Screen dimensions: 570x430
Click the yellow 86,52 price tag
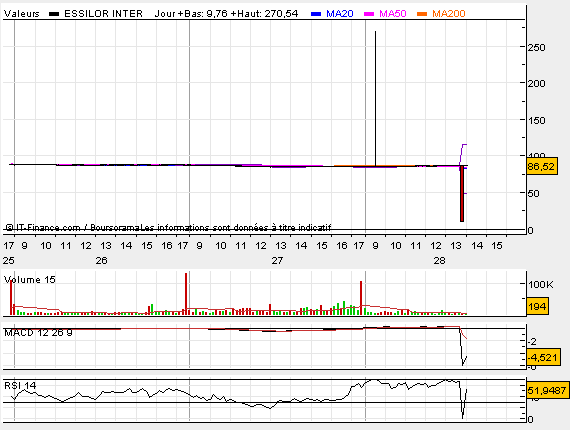click(541, 166)
